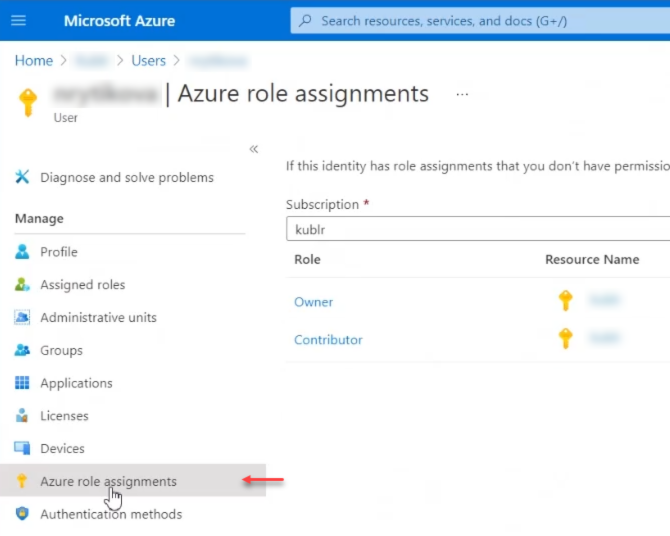Open the Profile menu item

(59, 252)
